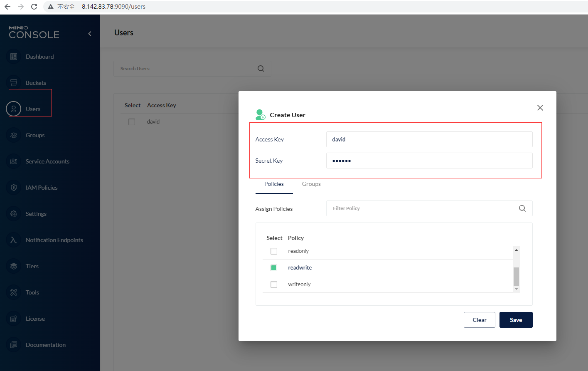
Task: Open the Settings page
Action: (36, 214)
